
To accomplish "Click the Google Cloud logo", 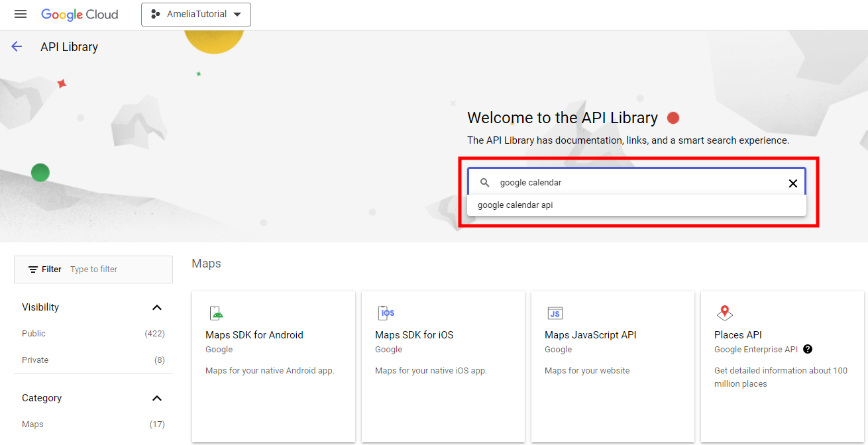I will point(80,14).
